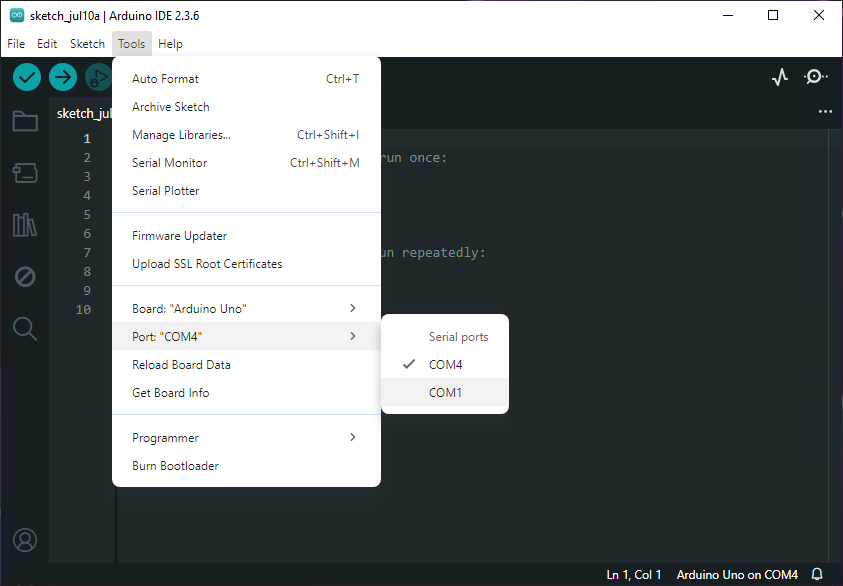Choose Serial Plotter menu entry
Viewport: 843px width, 586px height.
coord(246,190)
